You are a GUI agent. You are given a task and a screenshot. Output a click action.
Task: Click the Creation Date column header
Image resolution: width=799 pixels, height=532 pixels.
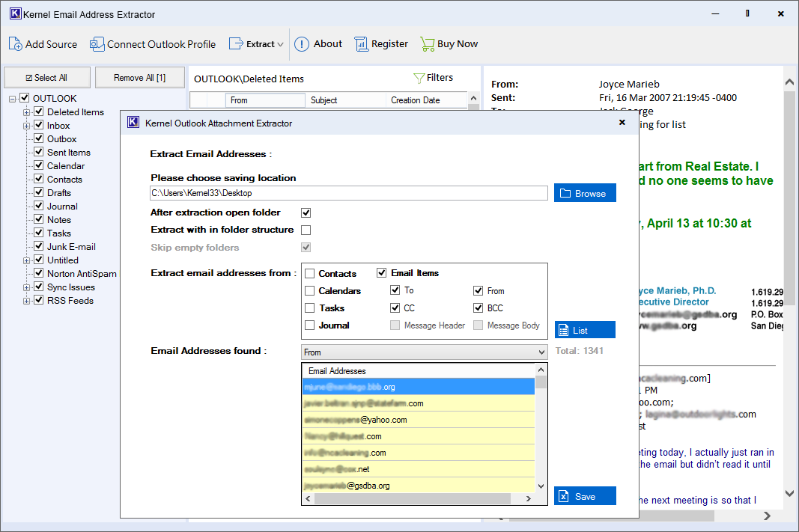(426, 100)
